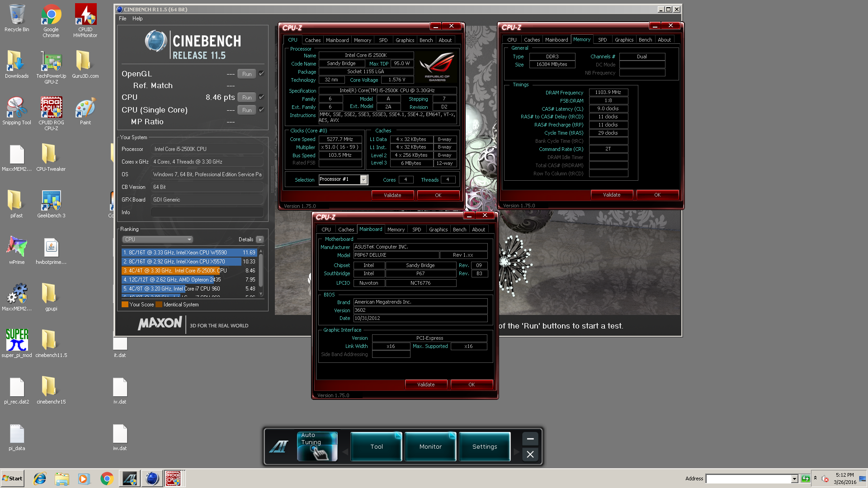868x488 pixels.
Task: Run the CPU benchmark
Action: [247, 97]
